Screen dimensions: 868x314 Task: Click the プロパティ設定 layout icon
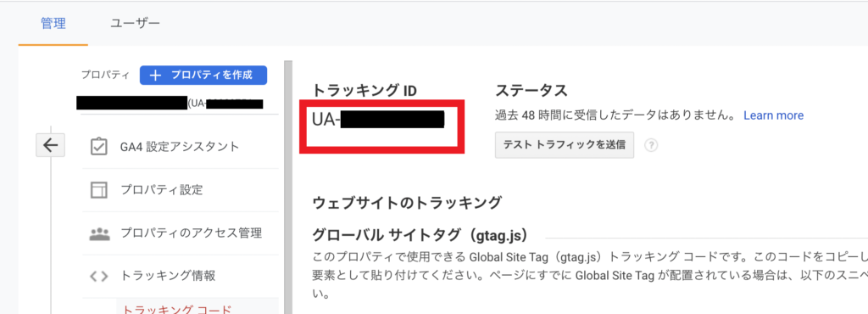click(98, 190)
